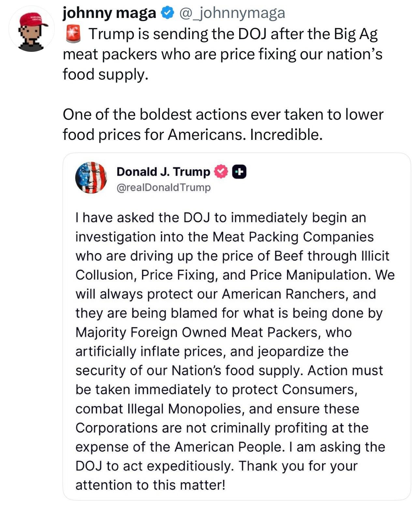Click the red verified badge beside Donald J. Trump
420x508 pixels.
pos(222,172)
